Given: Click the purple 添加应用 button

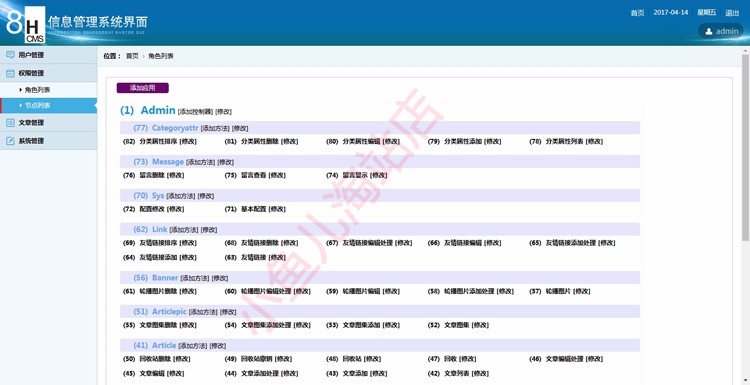Looking at the screenshot, I should tap(143, 88).
